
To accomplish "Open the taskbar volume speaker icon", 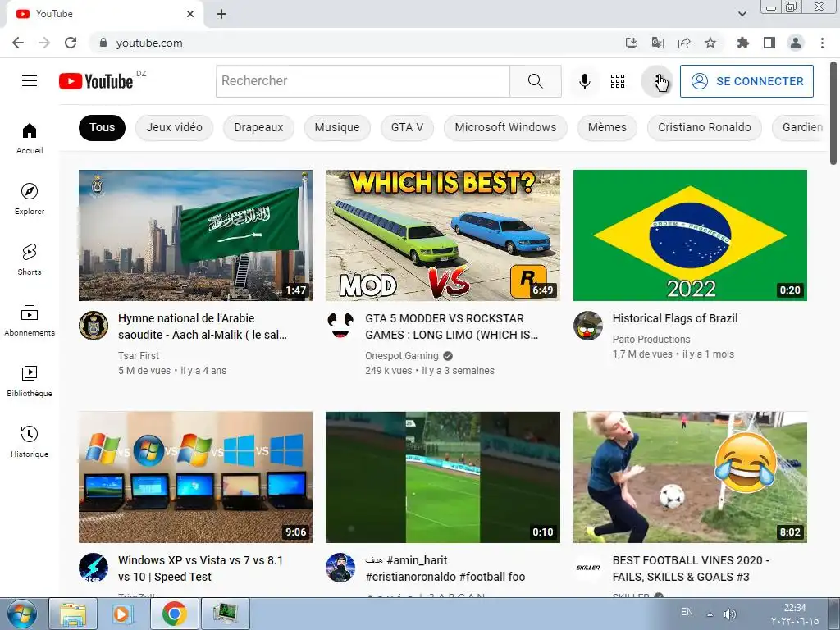I will tap(729, 614).
